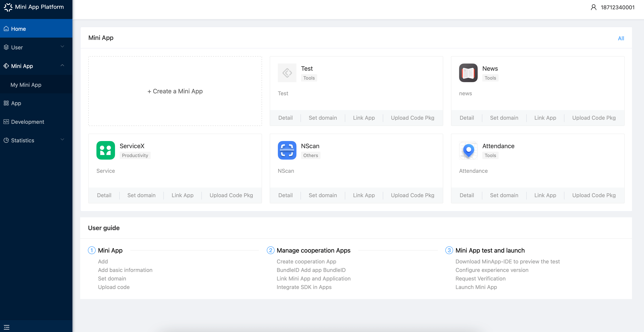Viewport: 644px width, 332px height.
Task: Click the Mini App diamond icon in sidebar
Action: tap(6, 66)
